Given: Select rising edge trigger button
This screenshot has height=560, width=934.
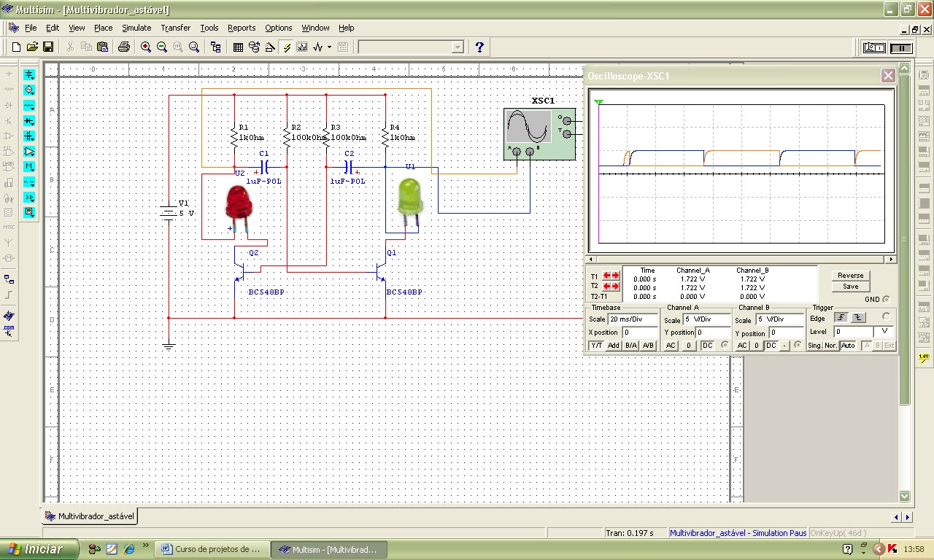Looking at the screenshot, I should coord(841,318).
